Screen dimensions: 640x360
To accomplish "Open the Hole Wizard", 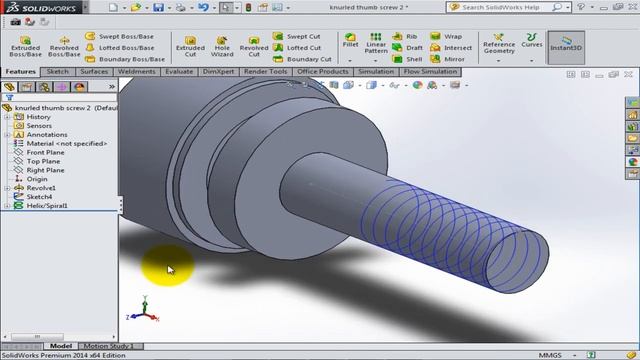I will coord(222,47).
